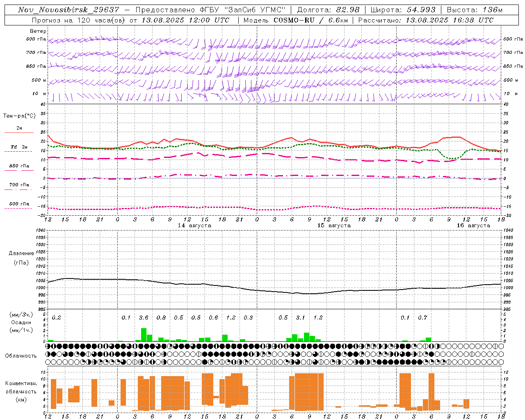The height and width of the screenshot is (420, 525).
Task: Click the calculation timestamp 13.08.2025 16:38 UTC
Action: (x=450, y=20)
